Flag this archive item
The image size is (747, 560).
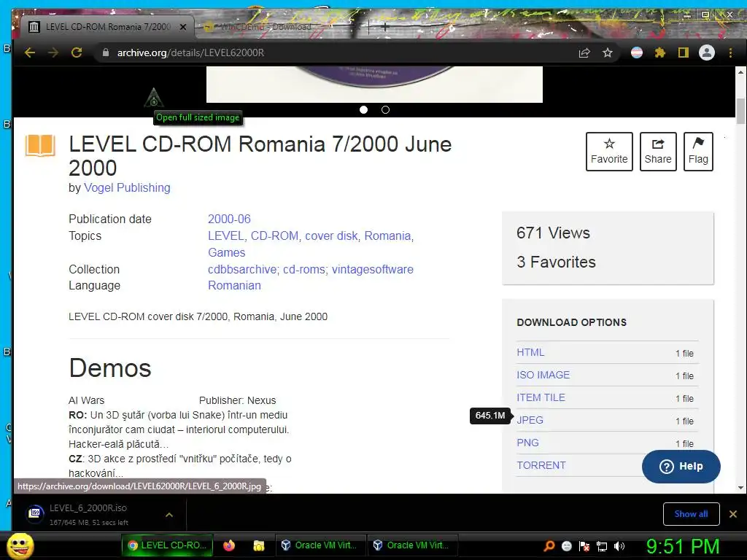point(698,152)
